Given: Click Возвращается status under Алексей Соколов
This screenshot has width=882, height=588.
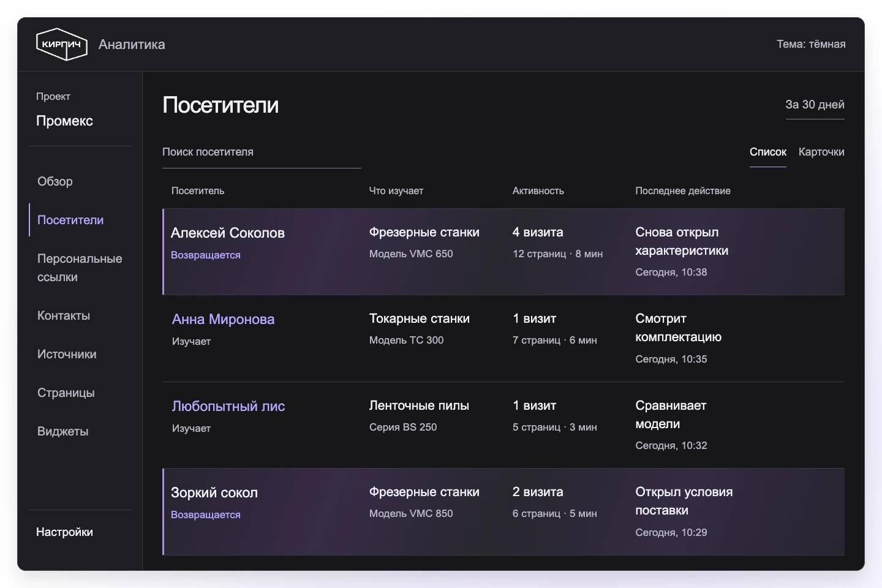Looking at the screenshot, I should (206, 255).
